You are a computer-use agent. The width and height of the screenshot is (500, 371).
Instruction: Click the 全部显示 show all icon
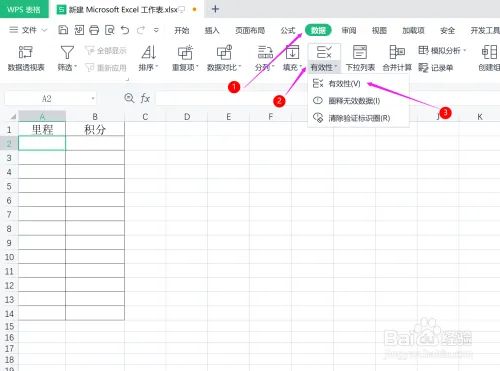click(x=89, y=50)
